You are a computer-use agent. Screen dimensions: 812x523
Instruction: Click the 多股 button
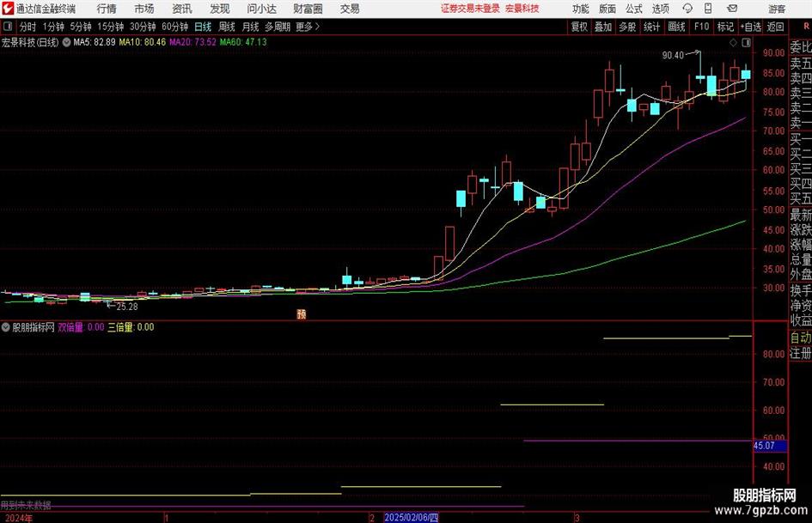click(627, 27)
